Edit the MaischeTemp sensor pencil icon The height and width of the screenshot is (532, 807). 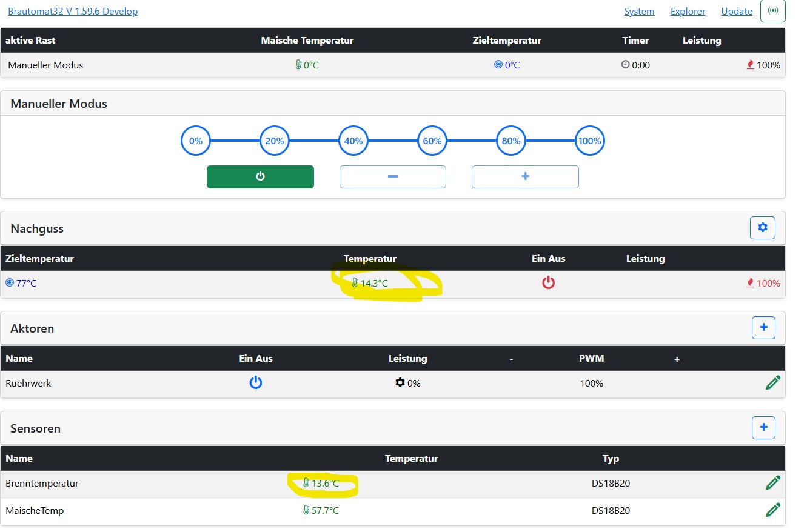click(x=772, y=510)
